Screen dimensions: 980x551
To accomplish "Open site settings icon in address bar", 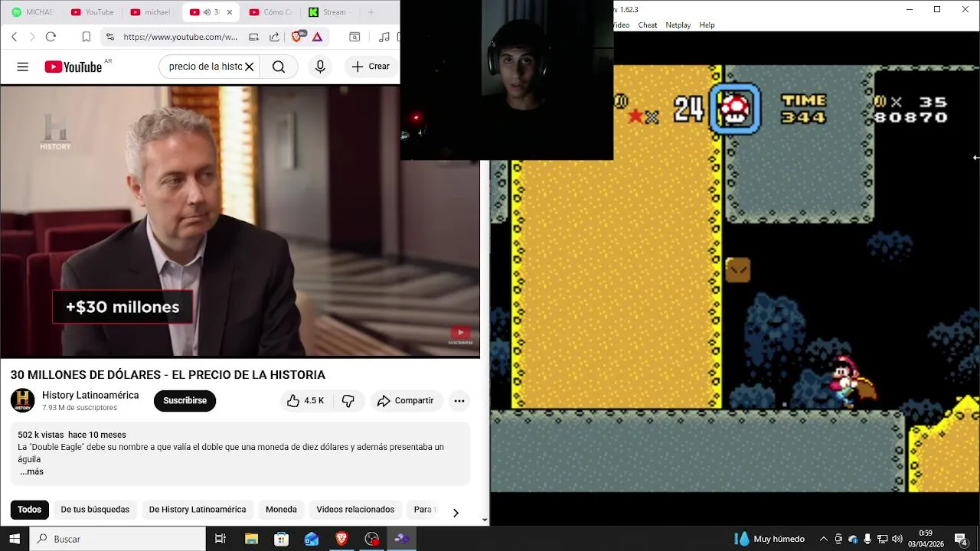I will [110, 37].
